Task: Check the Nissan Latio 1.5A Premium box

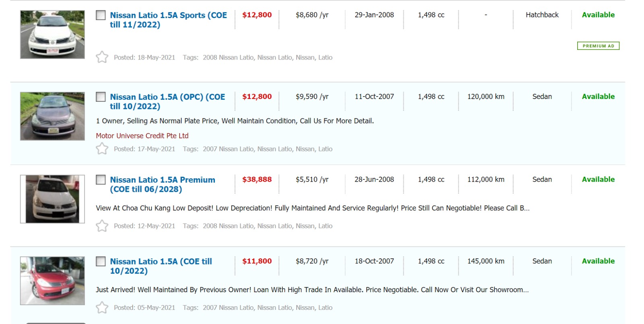Action: [101, 180]
